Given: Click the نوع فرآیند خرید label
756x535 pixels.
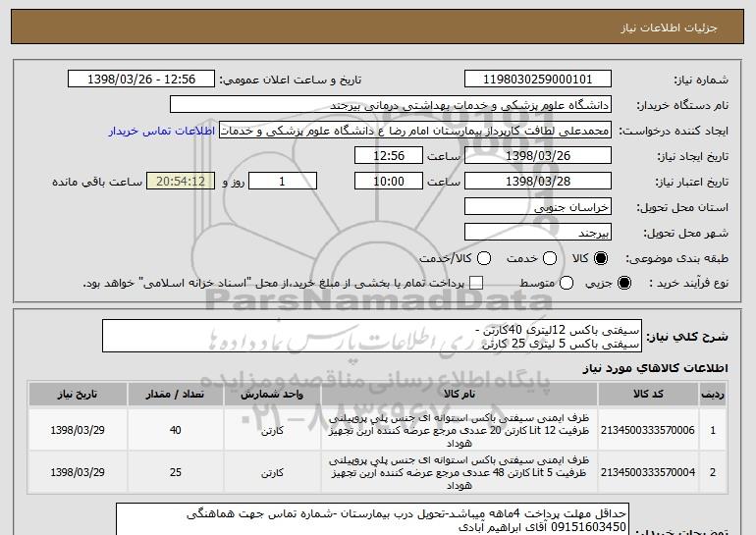Looking at the screenshot, I should [x=688, y=284].
